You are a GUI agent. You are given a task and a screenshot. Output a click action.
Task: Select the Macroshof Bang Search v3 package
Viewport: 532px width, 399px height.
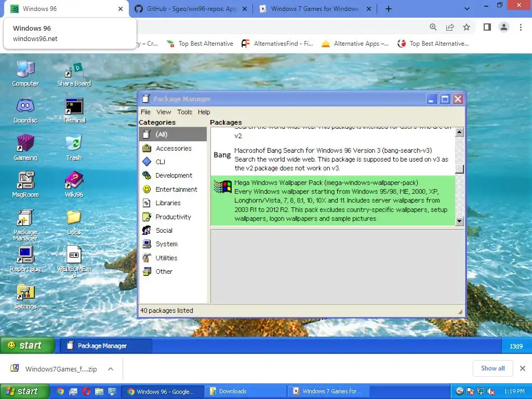click(x=332, y=159)
